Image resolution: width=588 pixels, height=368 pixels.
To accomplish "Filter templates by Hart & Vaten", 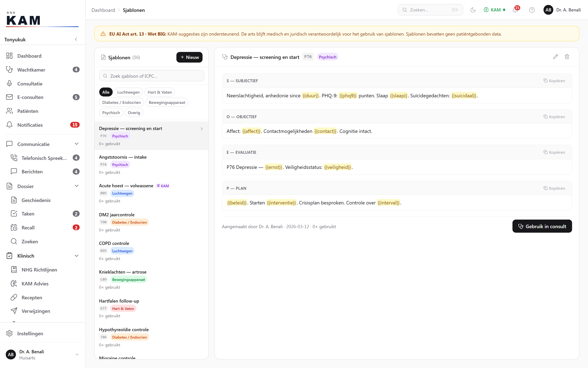I will (160, 92).
